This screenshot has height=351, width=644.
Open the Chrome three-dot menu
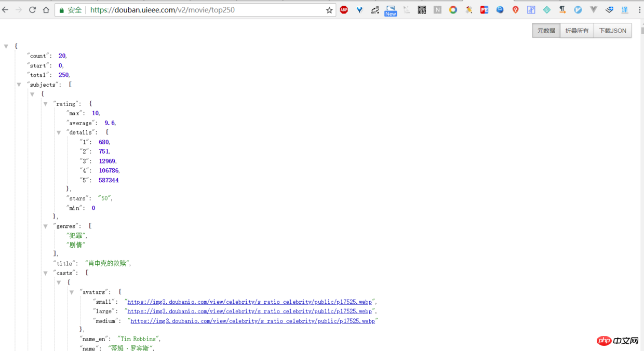(x=639, y=10)
